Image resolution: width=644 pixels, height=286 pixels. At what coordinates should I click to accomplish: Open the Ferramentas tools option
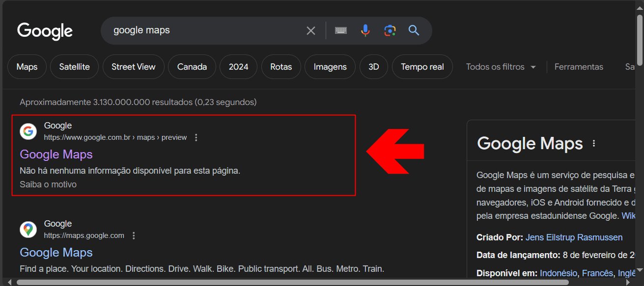pos(579,67)
